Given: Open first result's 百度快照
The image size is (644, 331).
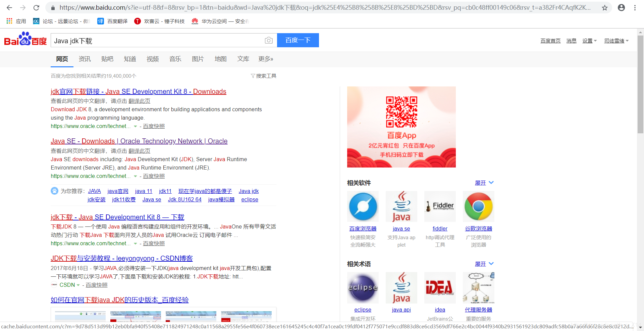Looking at the screenshot, I should click(x=154, y=126).
